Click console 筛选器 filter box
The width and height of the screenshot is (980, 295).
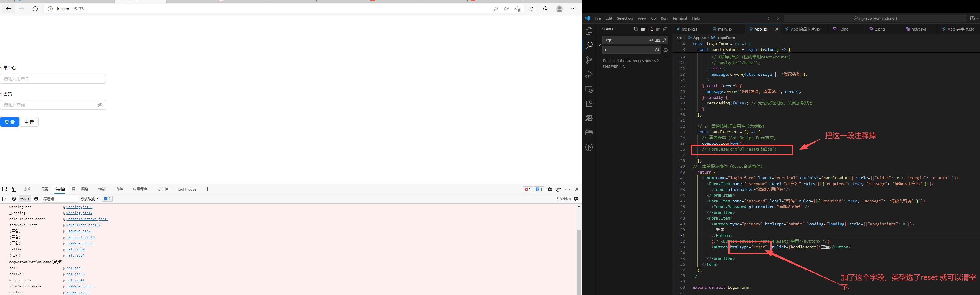60,199
